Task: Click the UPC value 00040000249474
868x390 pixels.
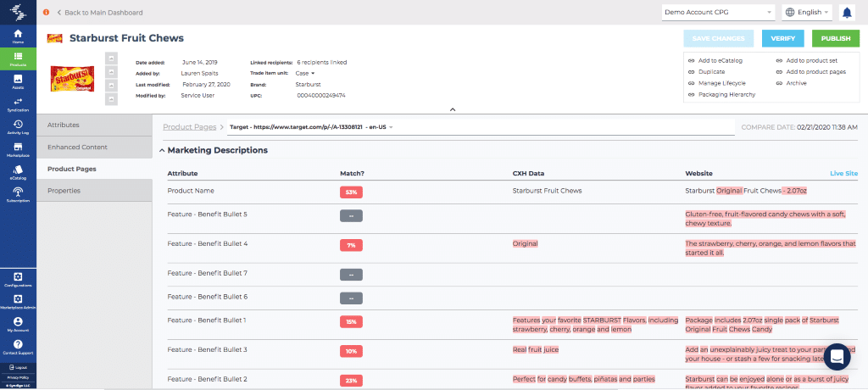Action: point(321,95)
